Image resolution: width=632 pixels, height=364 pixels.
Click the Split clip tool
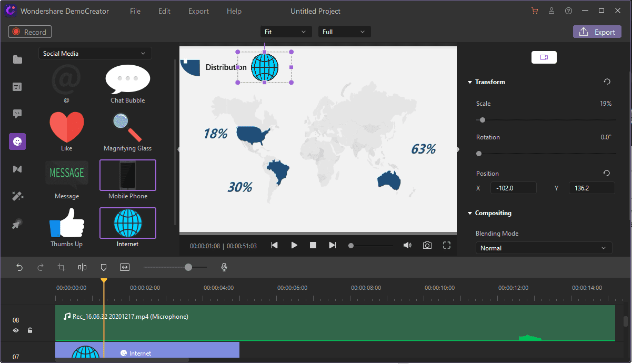(x=82, y=268)
